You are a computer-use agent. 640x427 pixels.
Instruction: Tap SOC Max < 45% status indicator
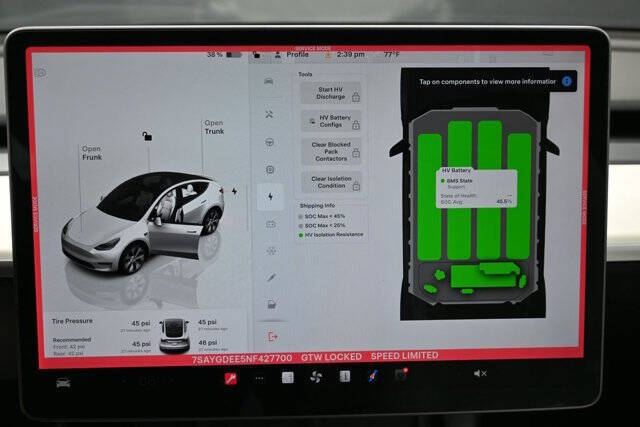pyautogui.click(x=322, y=216)
